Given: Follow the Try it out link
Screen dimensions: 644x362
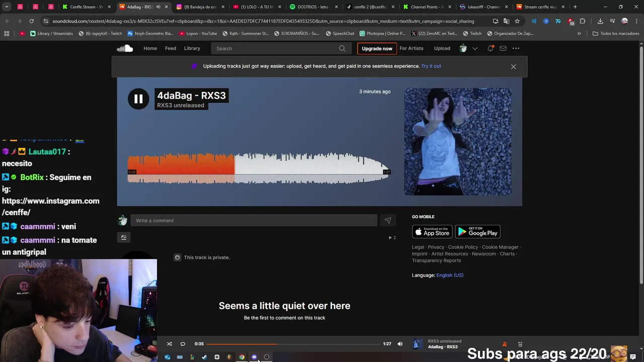Looking at the screenshot, I should 431,66.
